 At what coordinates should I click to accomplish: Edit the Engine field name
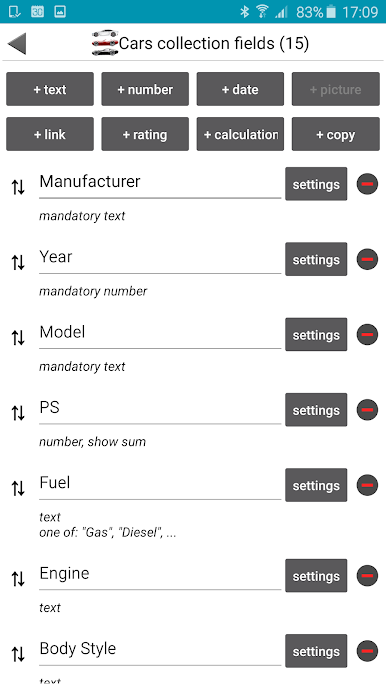tap(160, 574)
